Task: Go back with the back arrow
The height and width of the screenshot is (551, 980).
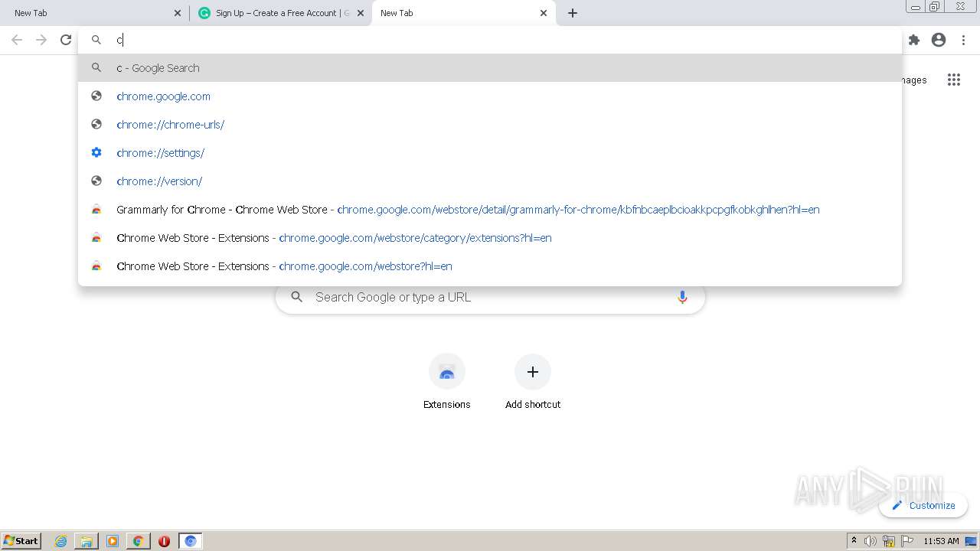Action: (x=17, y=40)
